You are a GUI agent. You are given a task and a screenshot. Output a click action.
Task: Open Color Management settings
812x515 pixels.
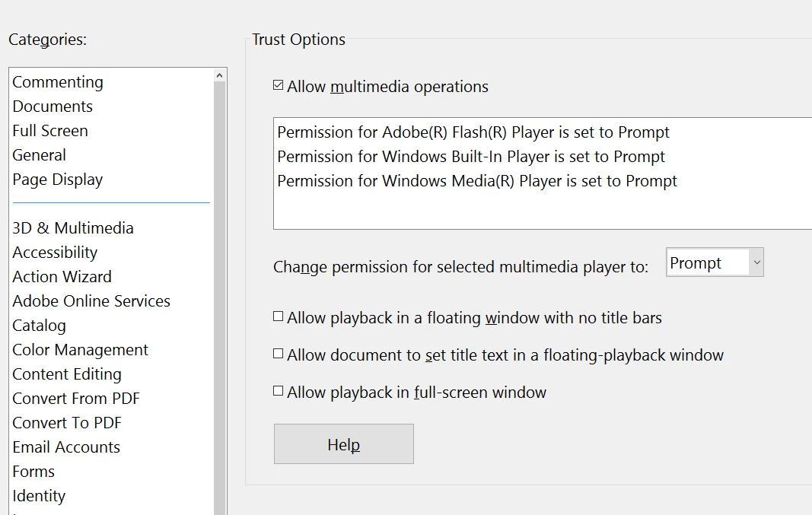[x=80, y=350]
